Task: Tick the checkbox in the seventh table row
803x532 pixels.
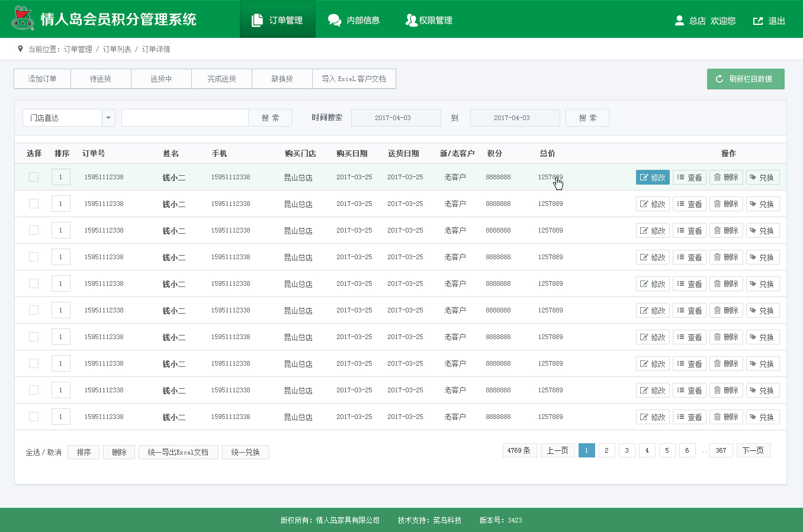Action: pyautogui.click(x=34, y=337)
